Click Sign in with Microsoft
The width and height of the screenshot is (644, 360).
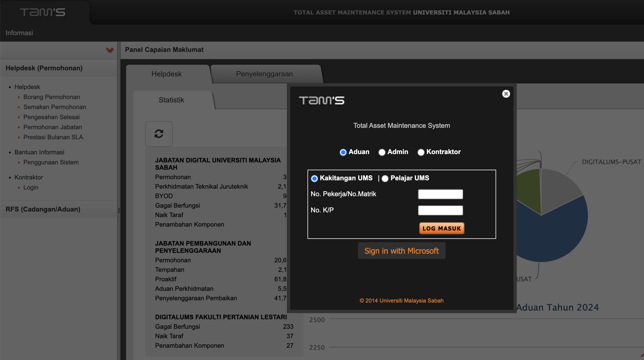[402, 251]
